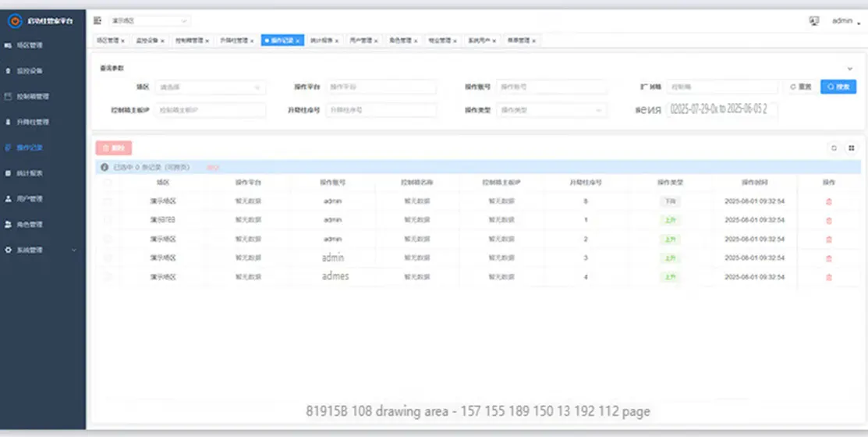Click the blue 搜索 search button
The width and height of the screenshot is (868, 437).
[838, 87]
